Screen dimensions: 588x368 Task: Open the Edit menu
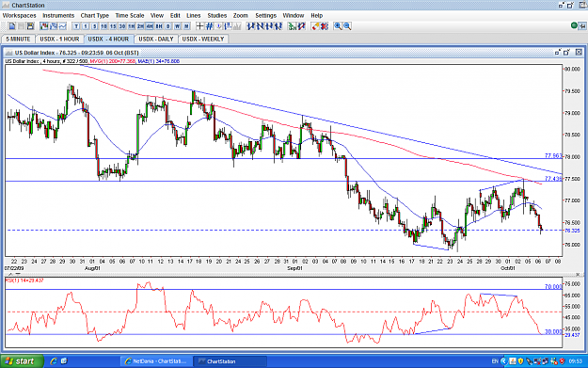(175, 15)
